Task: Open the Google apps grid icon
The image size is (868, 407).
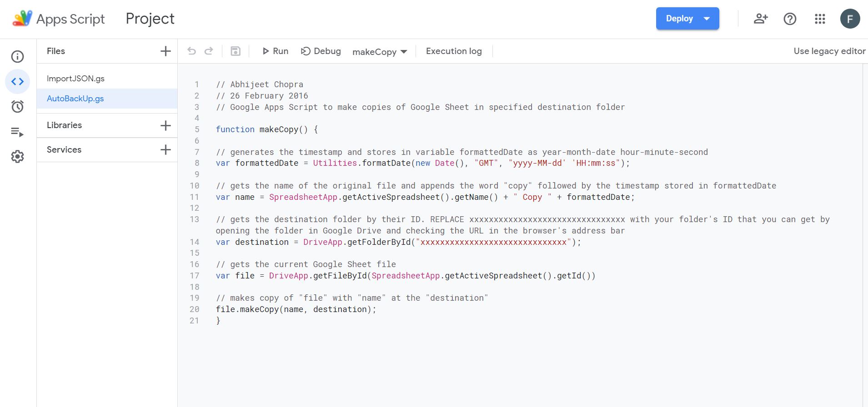Action: click(x=820, y=19)
